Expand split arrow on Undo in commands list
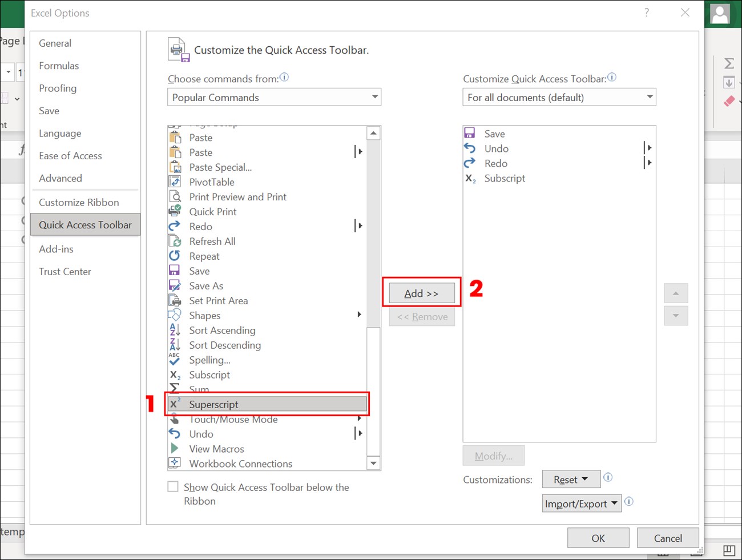Image resolution: width=742 pixels, height=560 pixels. 359,433
